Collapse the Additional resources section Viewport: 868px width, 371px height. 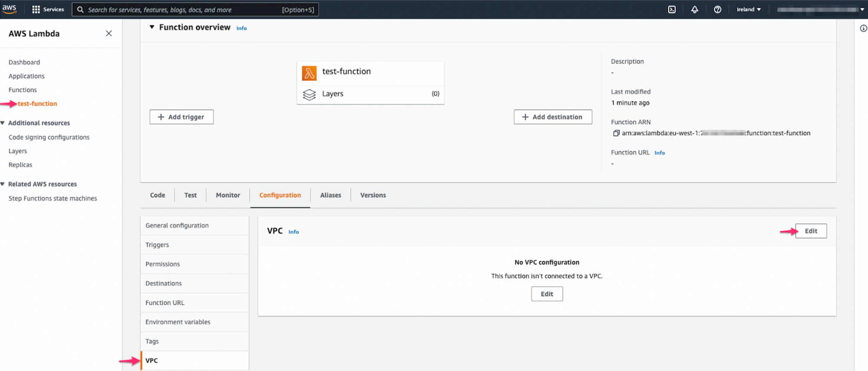click(3, 123)
